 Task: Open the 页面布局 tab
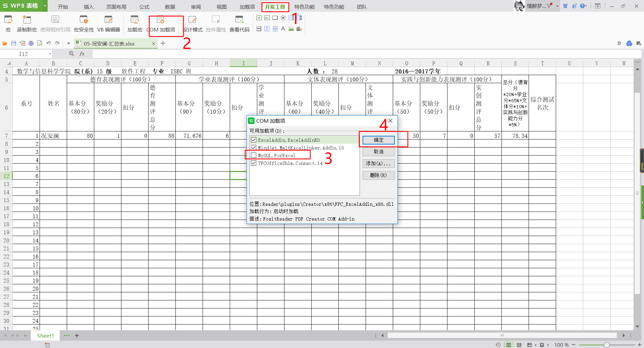(116, 7)
